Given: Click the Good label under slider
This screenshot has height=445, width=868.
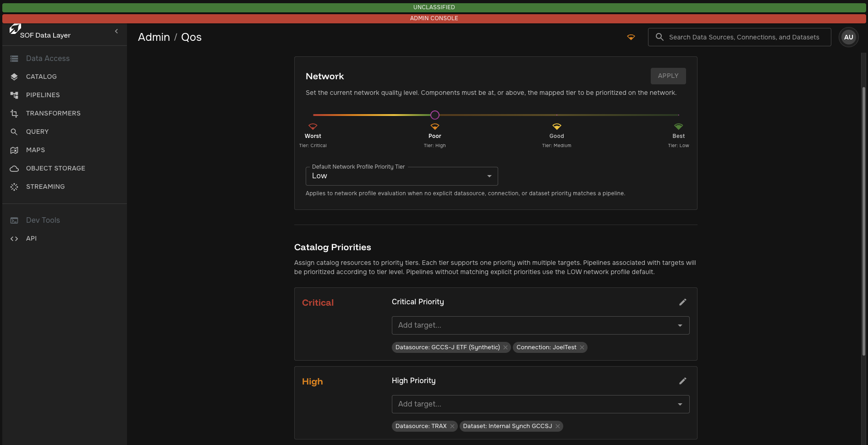Looking at the screenshot, I should coord(557,136).
